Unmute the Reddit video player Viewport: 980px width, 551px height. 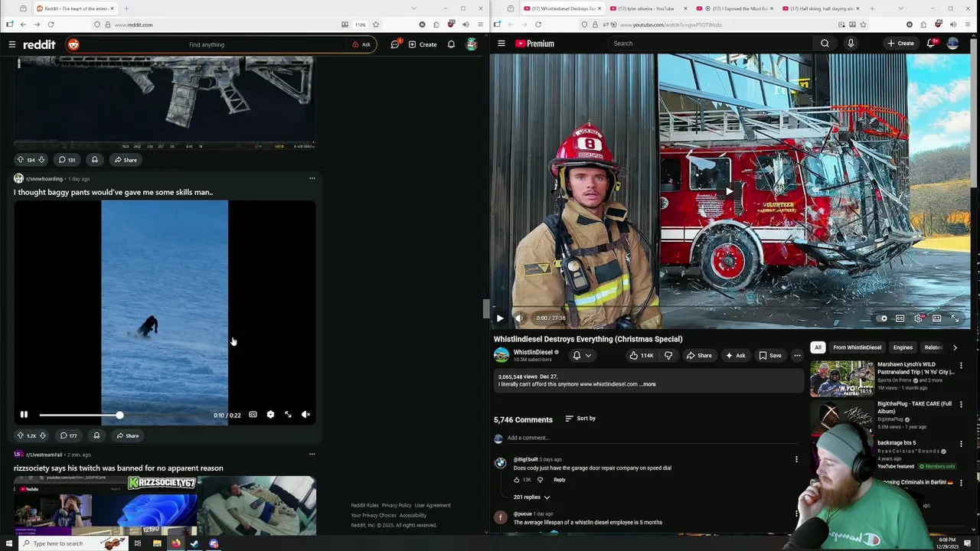[305, 415]
